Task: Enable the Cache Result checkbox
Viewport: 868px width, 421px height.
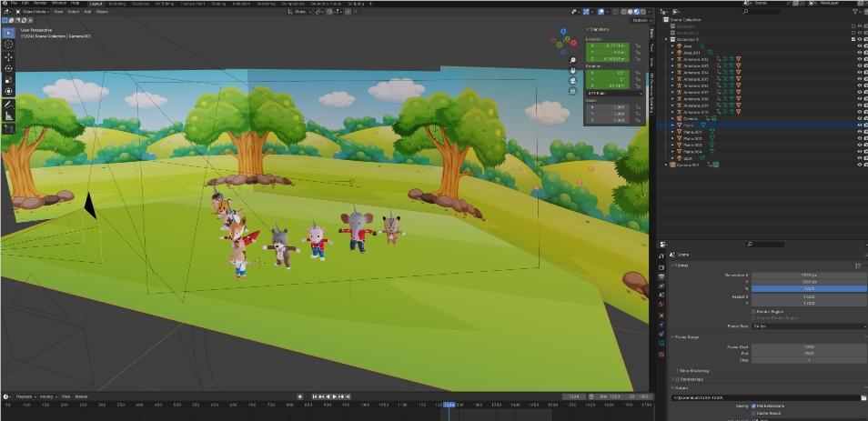Action: coord(753,413)
